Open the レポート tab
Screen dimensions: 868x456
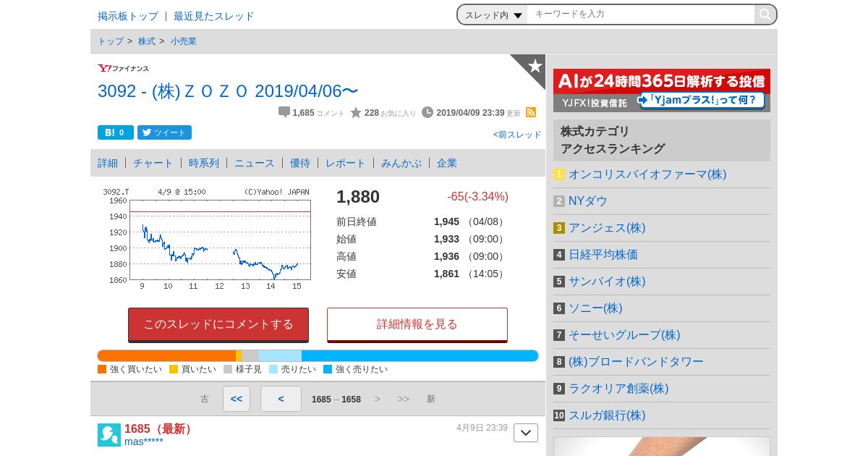pos(346,163)
